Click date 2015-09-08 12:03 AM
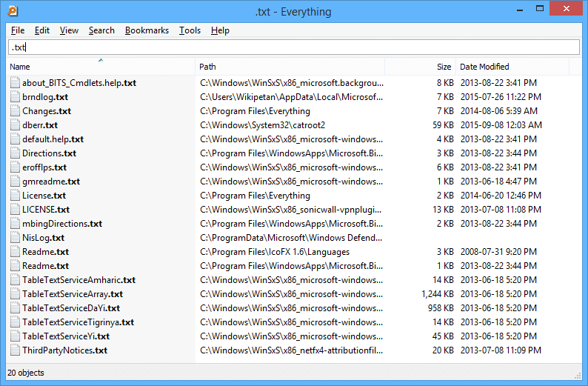Screen dimensions: 588x386 (501, 125)
